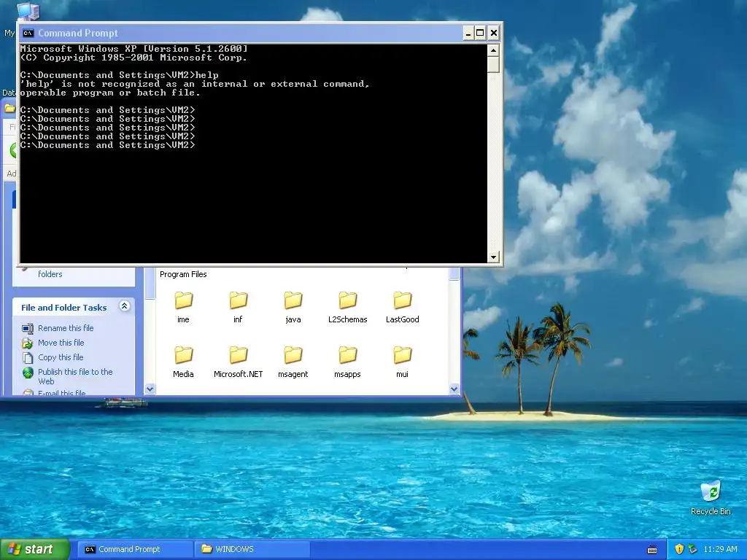Click Move this file link

click(61, 343)
